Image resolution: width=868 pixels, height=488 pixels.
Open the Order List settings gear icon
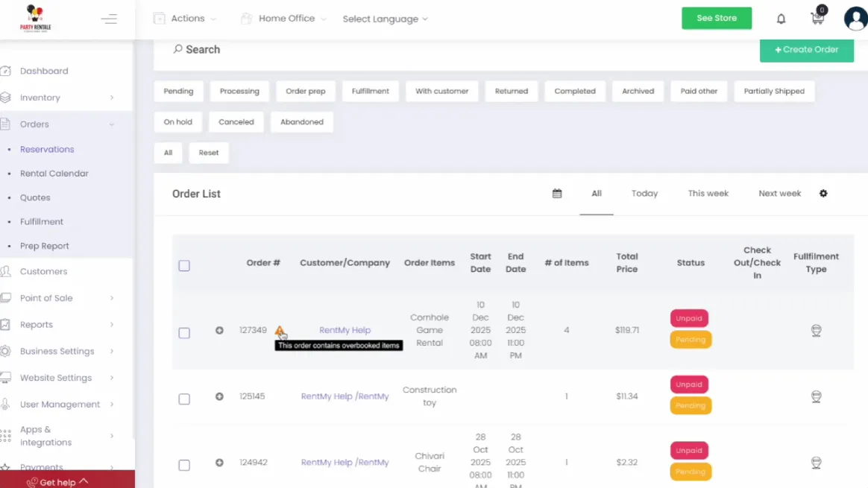pyautogui.click(x=823, y=193)
